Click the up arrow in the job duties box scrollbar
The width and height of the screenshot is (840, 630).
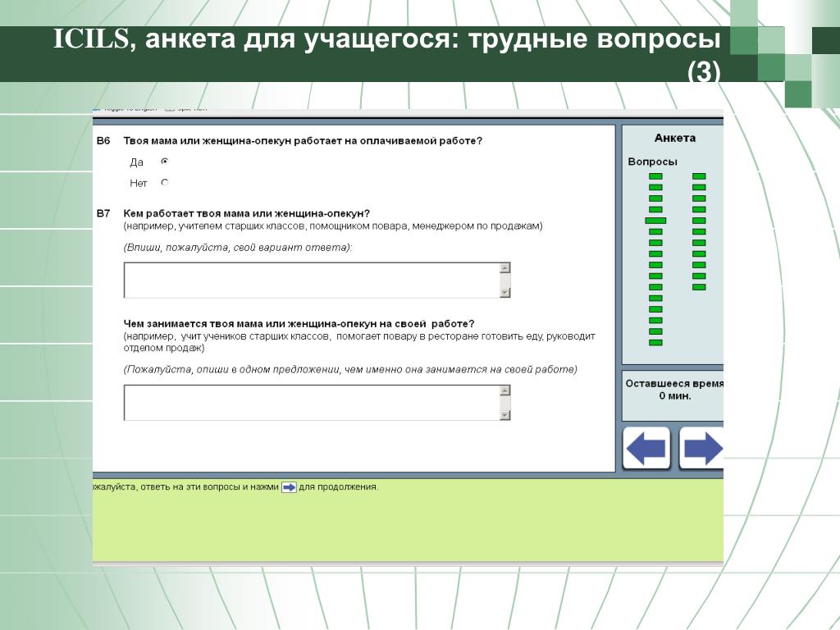[x=504, y=390]
